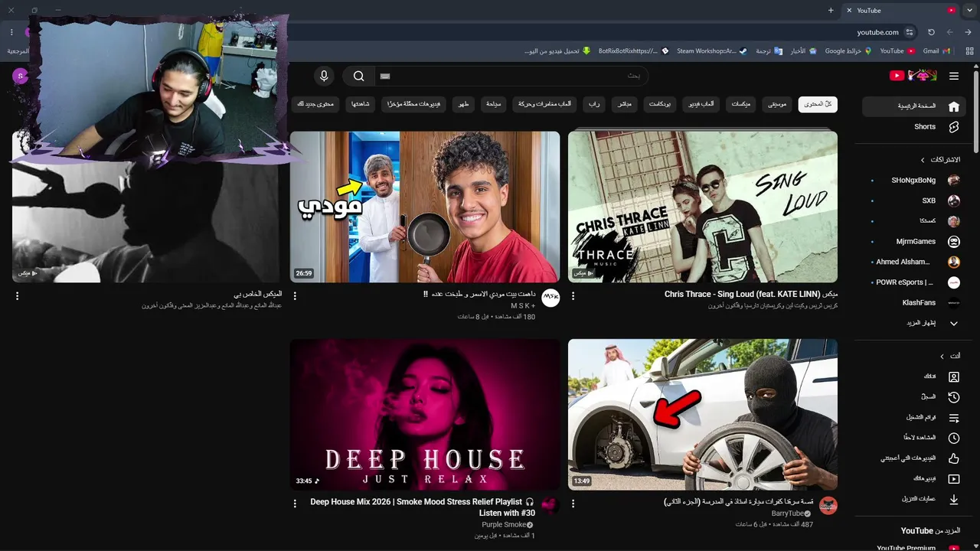Expand the أنت section header
The height and width of the screenshot is (551, 980).
tap(950, 356)
